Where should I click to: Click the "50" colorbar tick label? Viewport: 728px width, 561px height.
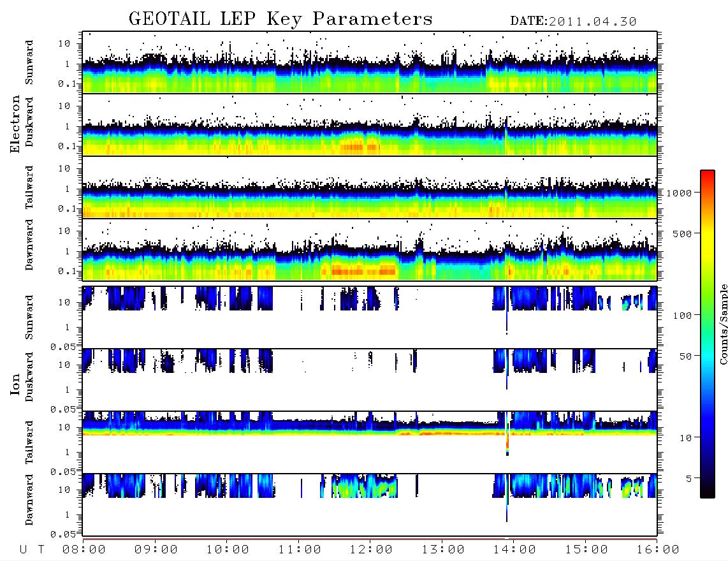(x=686, y=356)
